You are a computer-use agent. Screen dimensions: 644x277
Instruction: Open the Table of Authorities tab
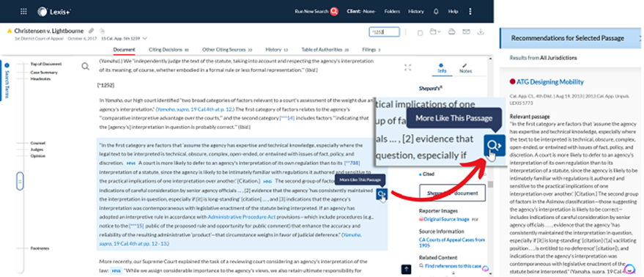[x=325, y=50]
